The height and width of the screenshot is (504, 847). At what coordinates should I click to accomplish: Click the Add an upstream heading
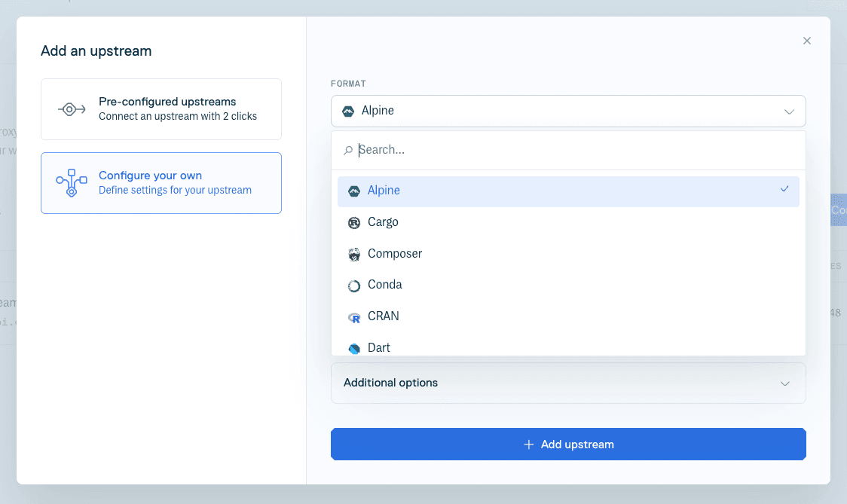(x=96, y=50)
